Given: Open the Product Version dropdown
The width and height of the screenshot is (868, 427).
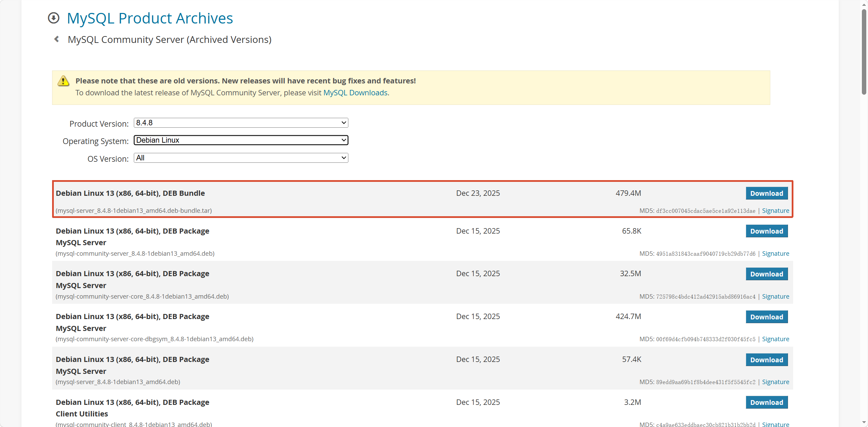Looking at the screenshot, I should pos(241,123).
